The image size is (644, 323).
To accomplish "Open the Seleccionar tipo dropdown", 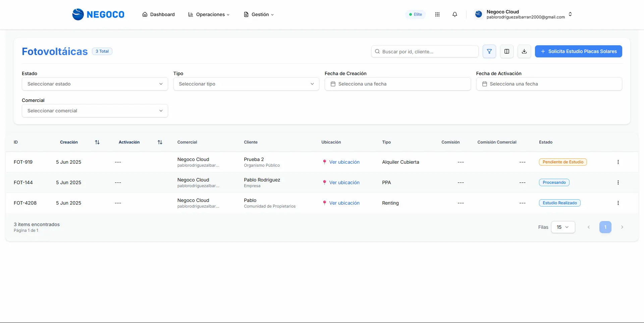I will click(246, 84).
